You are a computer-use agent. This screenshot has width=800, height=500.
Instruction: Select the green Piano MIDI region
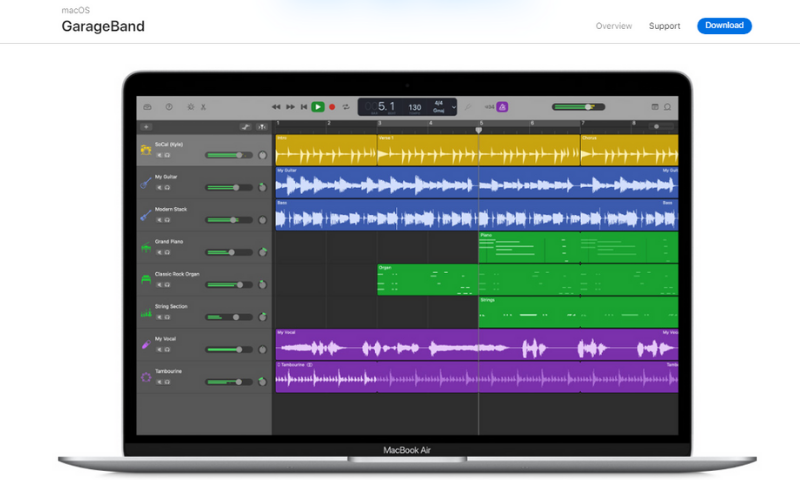(x=579, y=247)
